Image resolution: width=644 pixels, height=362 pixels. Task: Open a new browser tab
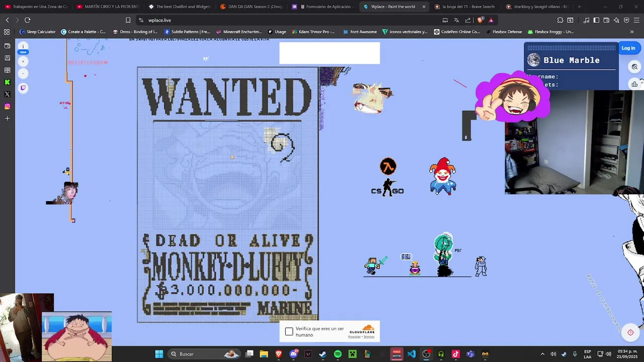(579, 7)
